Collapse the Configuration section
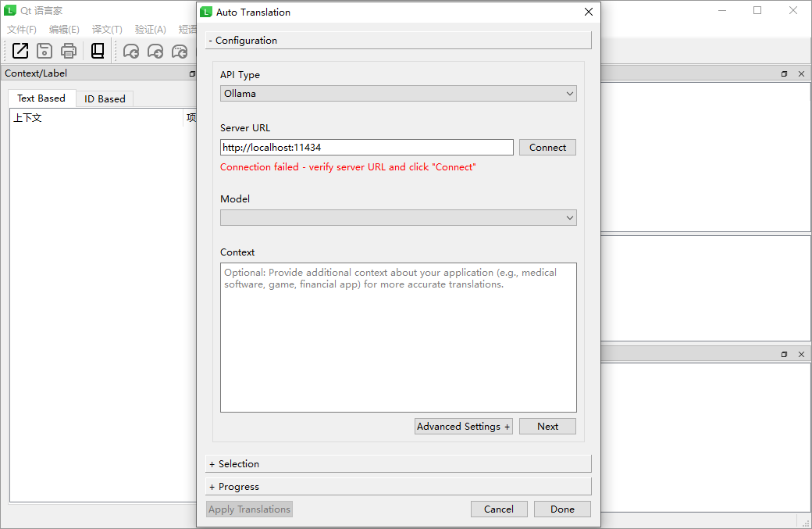 pyautogui.click(x=398, y=41)
